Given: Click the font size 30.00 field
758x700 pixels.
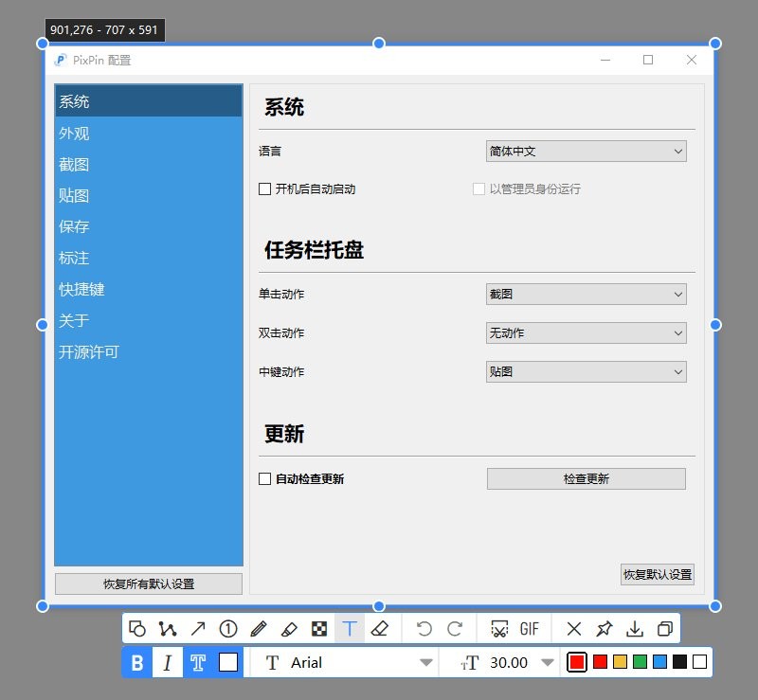Looking at the screenshot, I should [x=508, y=662].
